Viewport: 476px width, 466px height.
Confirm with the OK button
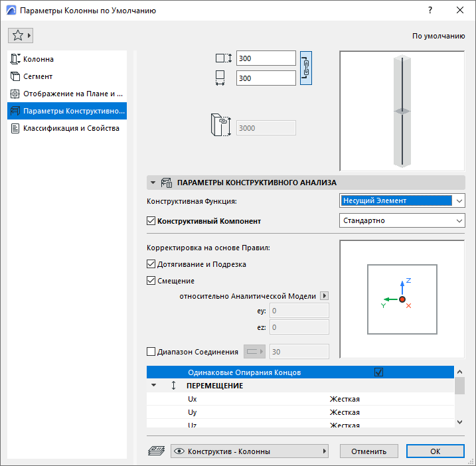pyautogui.click(x=436, y=451)
